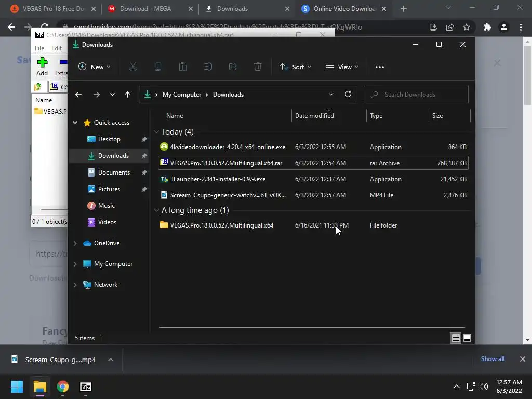Image resolution: width=532 pixels, height=399 pixels.
Task: Expand OneDrive in navigation pane
Action: (75, 243)
